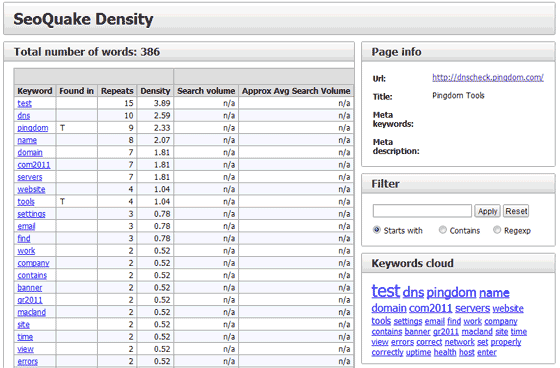Sort by the Repeats column header

tap(117, 91)
